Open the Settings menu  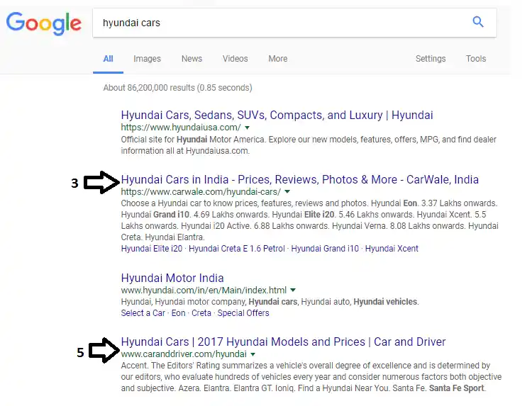click(x=431, y=59)
